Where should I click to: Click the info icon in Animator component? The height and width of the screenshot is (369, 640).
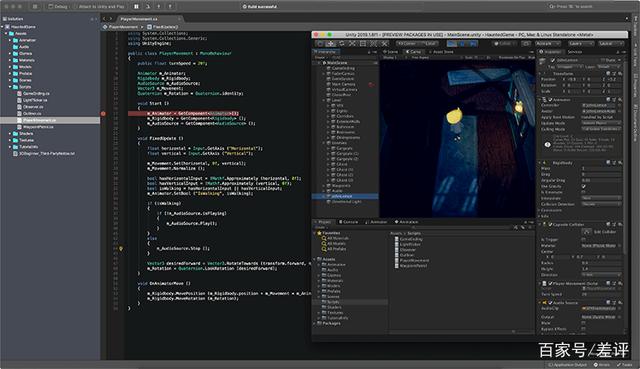pyautogui.click(x=547, y=144)
